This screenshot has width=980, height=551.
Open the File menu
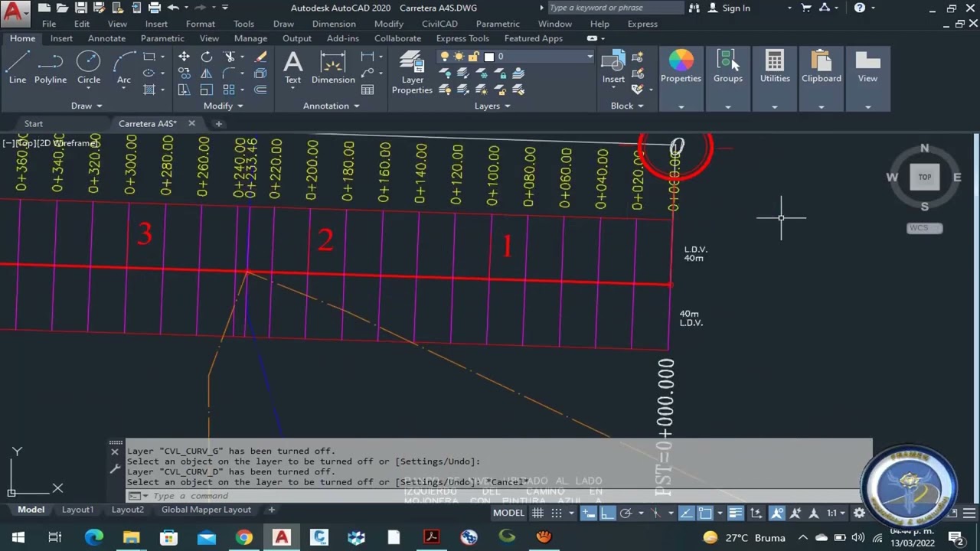(x=49, y=24)
